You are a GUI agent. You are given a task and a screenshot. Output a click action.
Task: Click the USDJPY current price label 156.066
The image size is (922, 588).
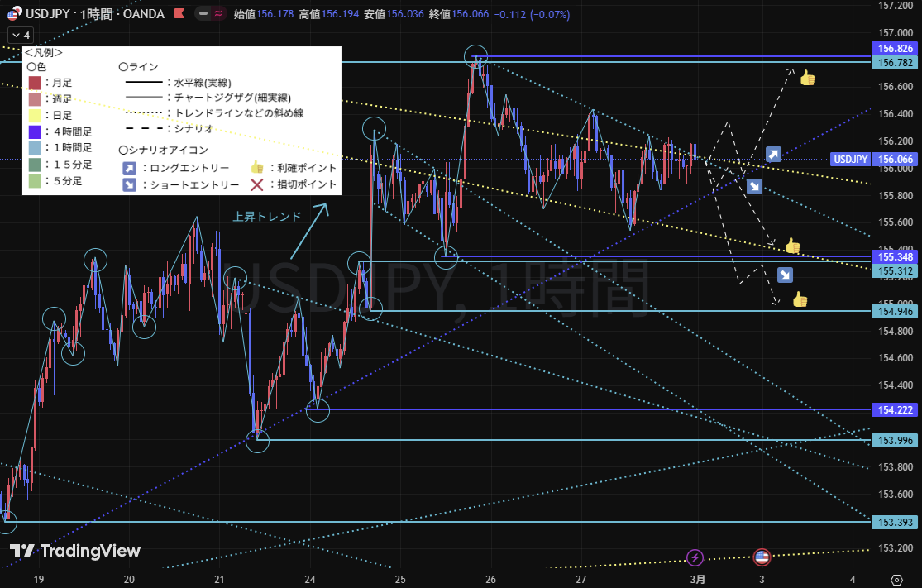point(896,159)
